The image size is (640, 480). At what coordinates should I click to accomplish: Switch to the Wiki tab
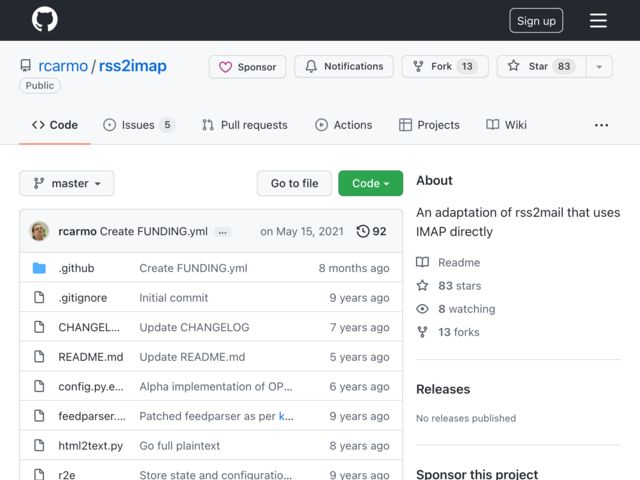point(507,125)
